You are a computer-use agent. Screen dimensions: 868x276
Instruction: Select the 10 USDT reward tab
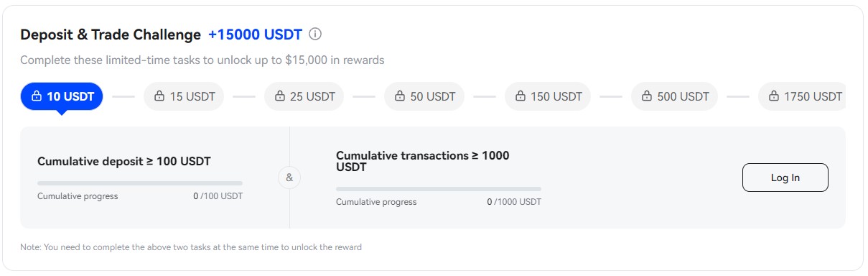click(x=62, y=96)
